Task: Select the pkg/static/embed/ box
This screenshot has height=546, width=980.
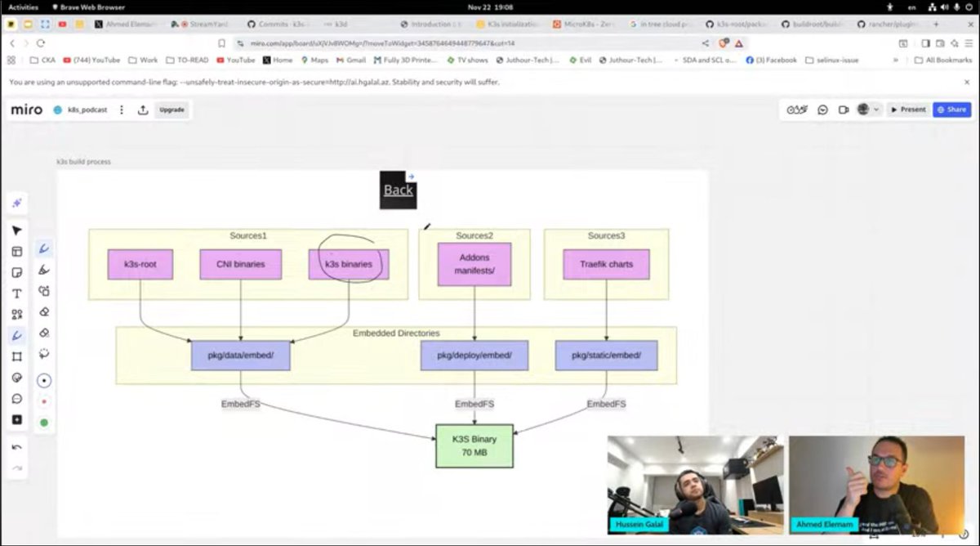Action: point(606,356)
